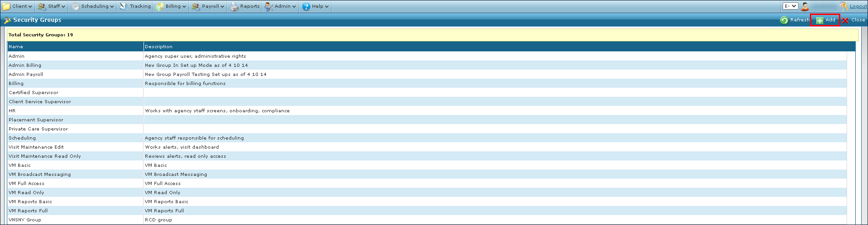Expand the Client menu

tap(17, 6)
